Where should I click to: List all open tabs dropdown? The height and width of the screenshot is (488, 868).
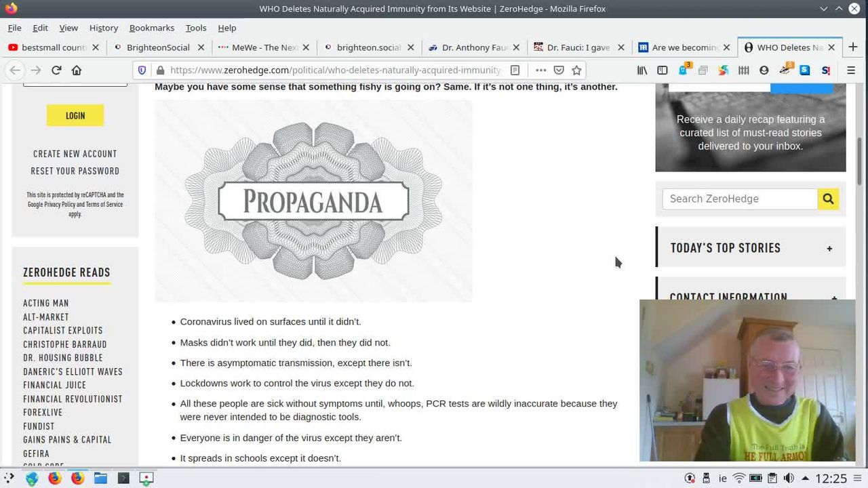point(823,9)
